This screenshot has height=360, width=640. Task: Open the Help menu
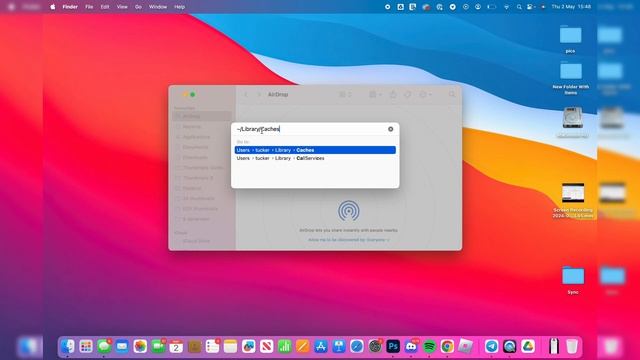(180, 7)
